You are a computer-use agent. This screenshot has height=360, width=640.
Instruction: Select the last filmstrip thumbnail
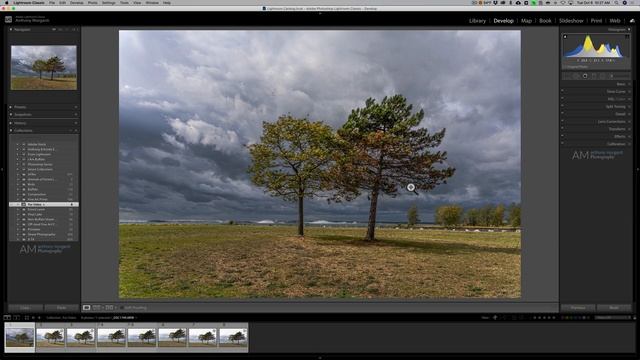pyautogui.click(x=233, y=337)
